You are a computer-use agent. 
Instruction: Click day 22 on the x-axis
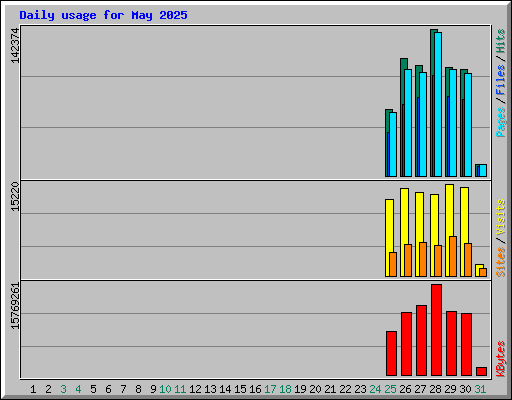(345, 389)
